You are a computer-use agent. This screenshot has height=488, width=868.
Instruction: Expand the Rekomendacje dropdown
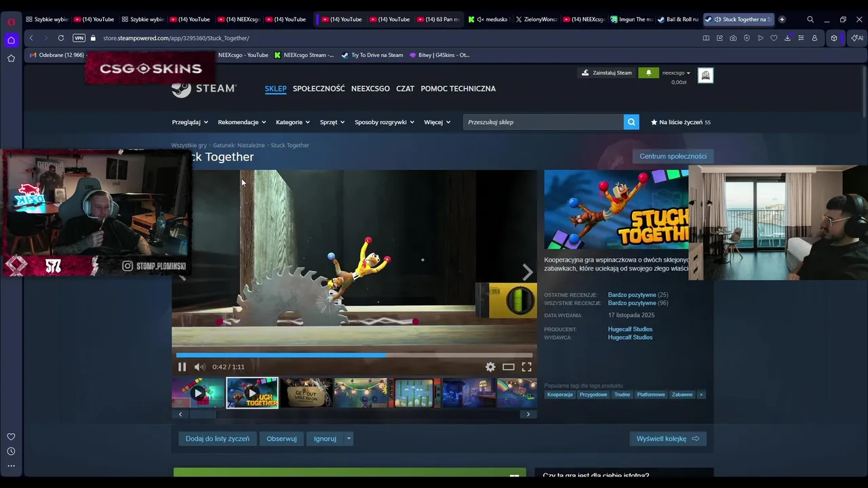242,122
